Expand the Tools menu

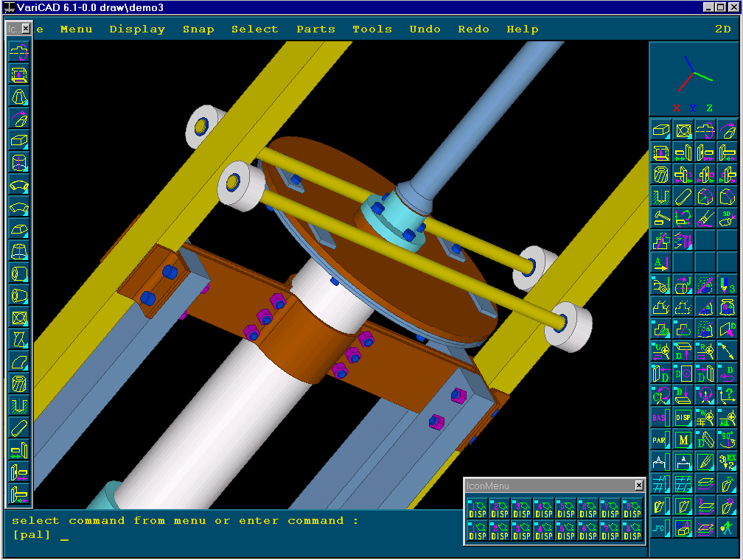pyautogui.click(x=372, y=29)
